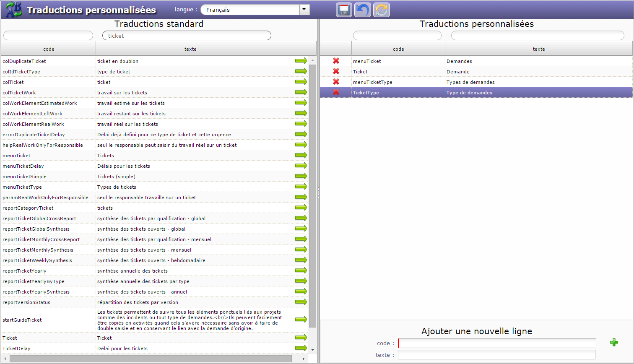Sort custom translations by texte column
The height and width of the screenshot is (364, 634).
pyautogui.click(x=538, y=49)
